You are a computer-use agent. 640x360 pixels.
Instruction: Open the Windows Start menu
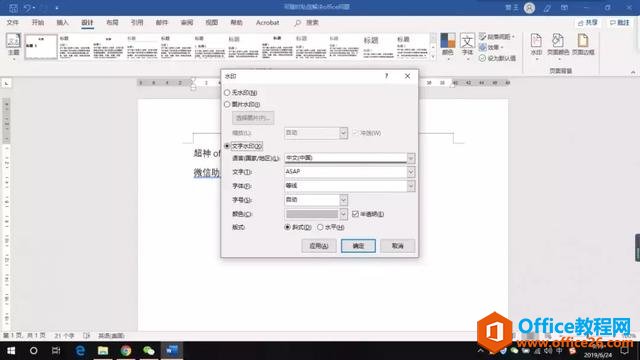[x=11, y=351]
